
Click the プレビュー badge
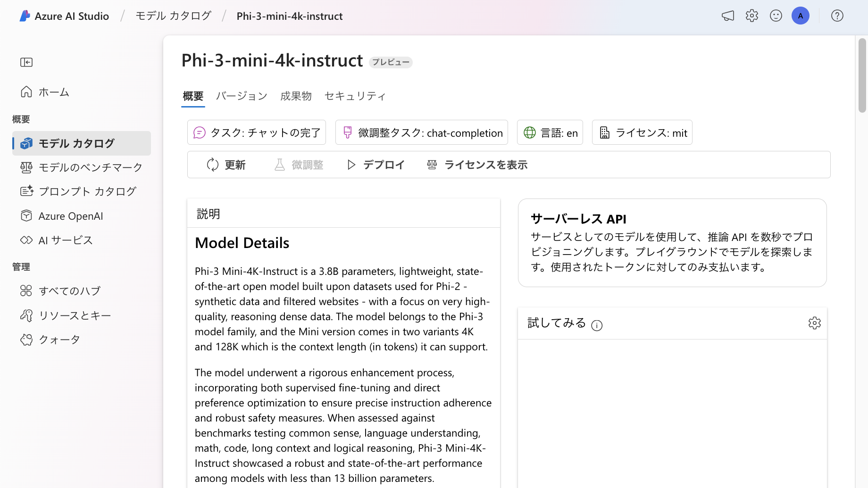tap(391, 62)
